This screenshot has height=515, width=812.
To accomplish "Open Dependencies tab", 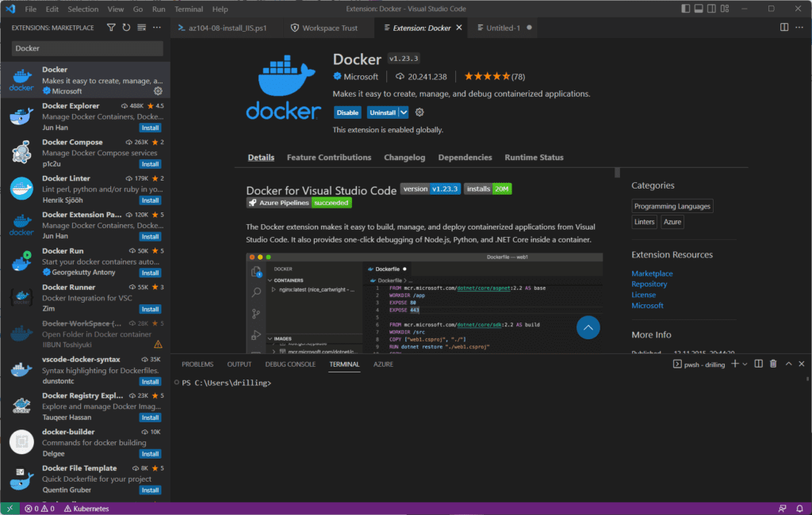I will (465, 158).
